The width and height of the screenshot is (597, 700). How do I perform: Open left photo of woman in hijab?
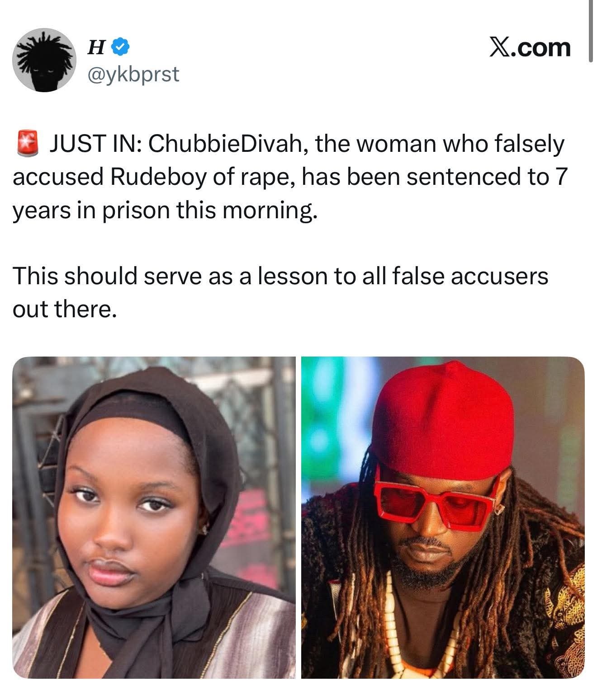tap(154, 517)
